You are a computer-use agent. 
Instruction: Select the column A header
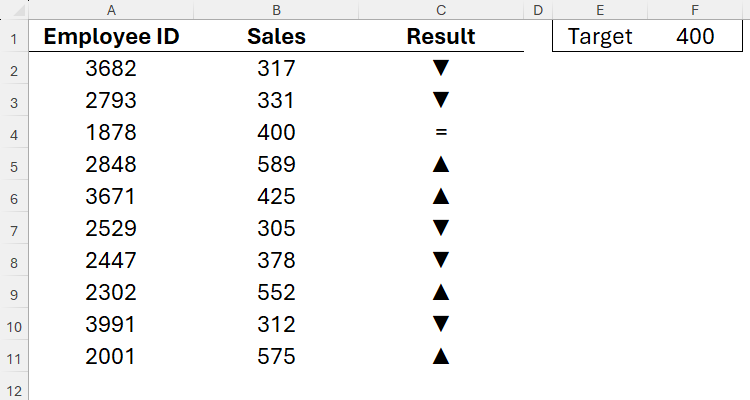point(111,10)
